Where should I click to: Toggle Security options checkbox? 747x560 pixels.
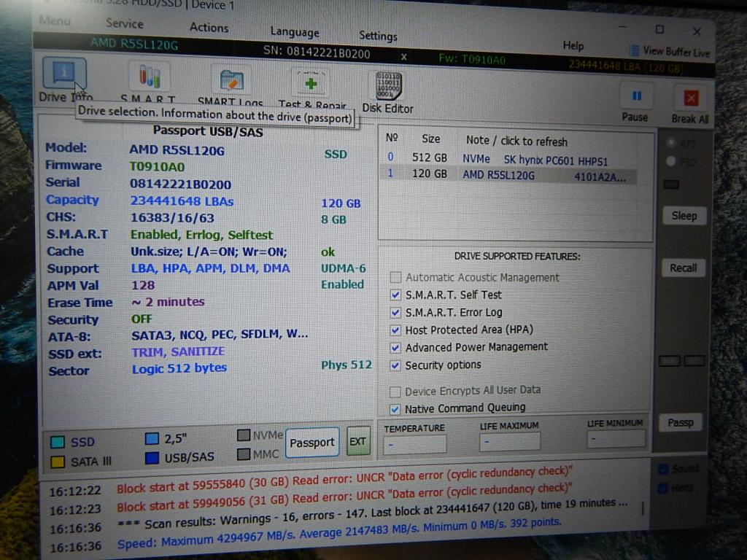click(395, 365)
